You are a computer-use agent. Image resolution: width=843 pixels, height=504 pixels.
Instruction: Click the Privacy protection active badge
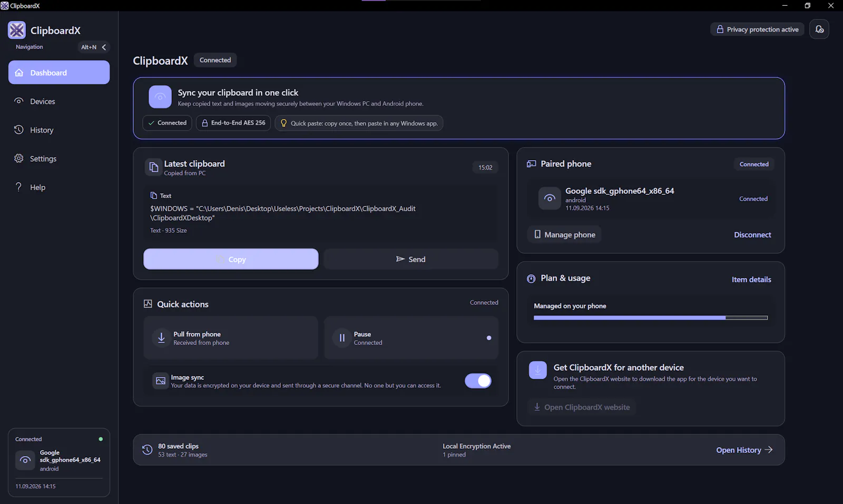coord(757,29)
